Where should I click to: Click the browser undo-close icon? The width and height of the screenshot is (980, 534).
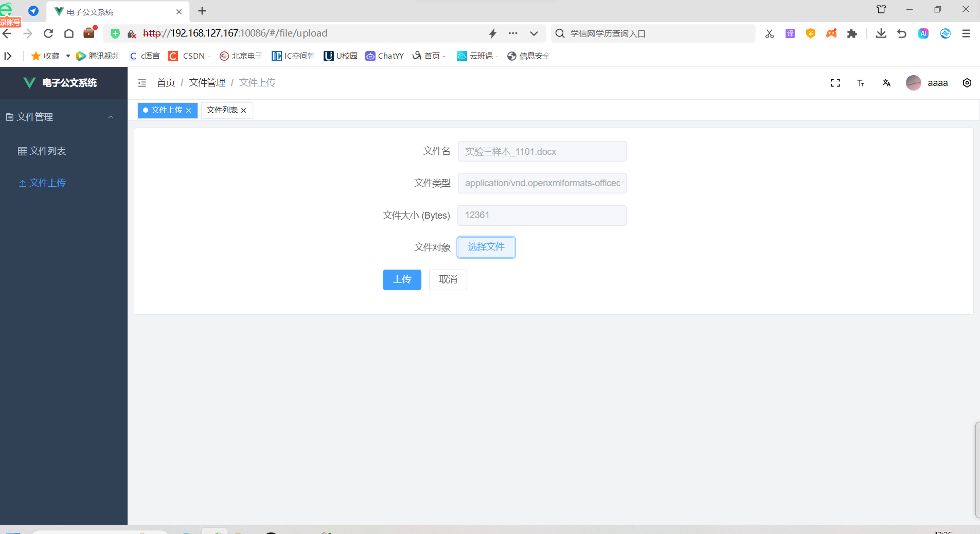tap(902, 33)
